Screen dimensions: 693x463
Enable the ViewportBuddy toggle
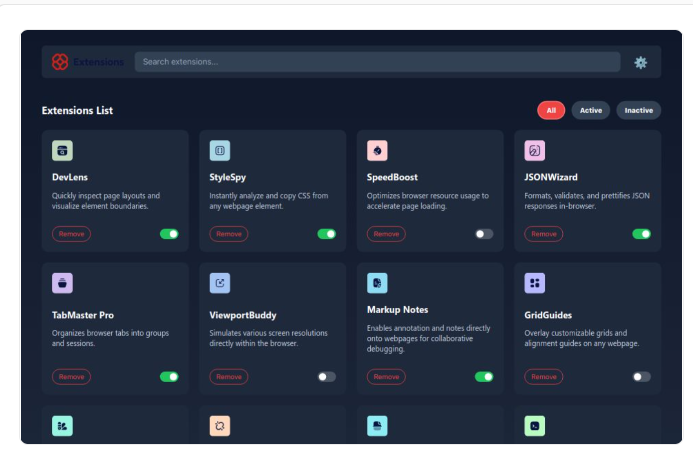[x=327, y=376]
